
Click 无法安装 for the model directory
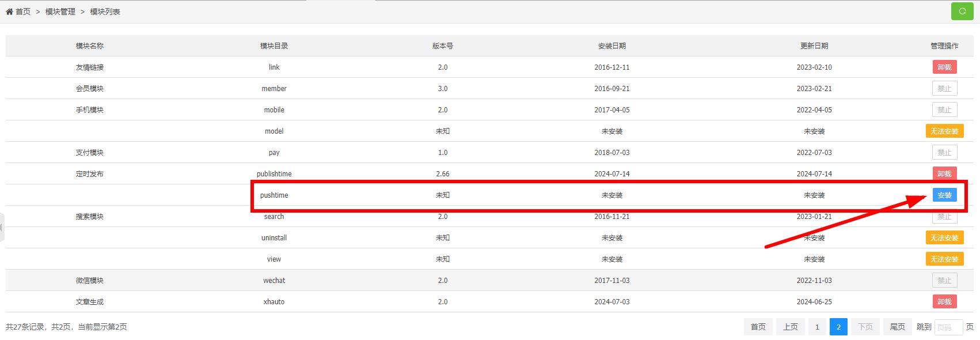(x=944, y=131)
